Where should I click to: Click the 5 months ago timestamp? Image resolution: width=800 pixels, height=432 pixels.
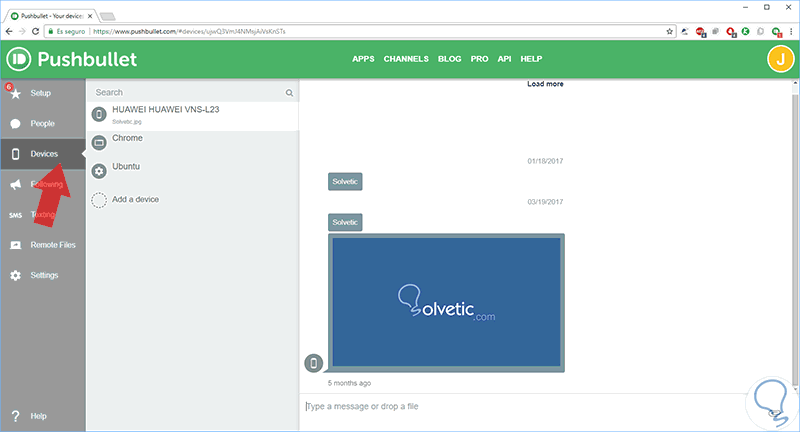(349, 383)
